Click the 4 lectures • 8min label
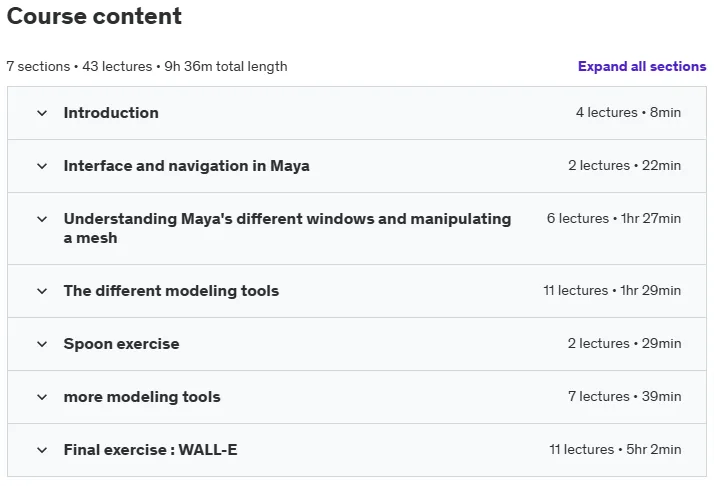 (628, 113)
